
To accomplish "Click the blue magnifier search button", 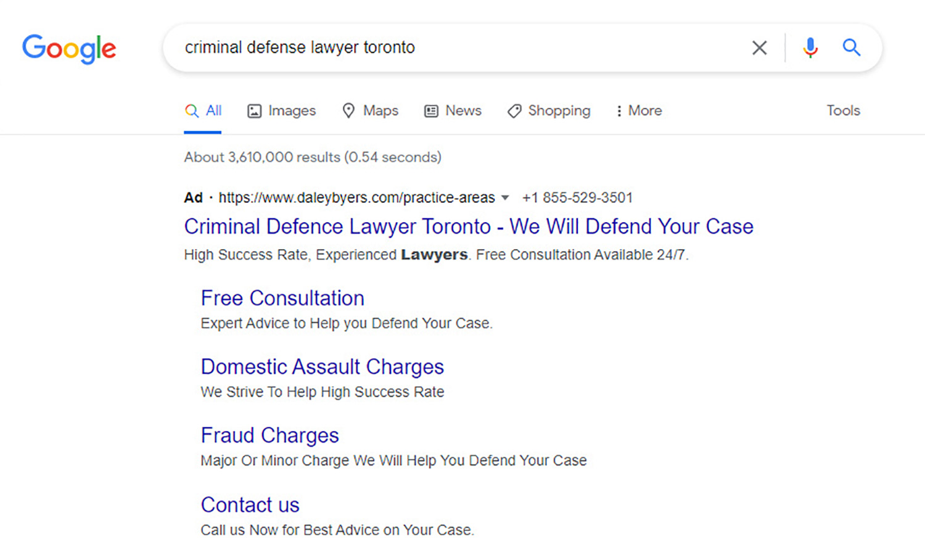I will (x=852, y=47).
